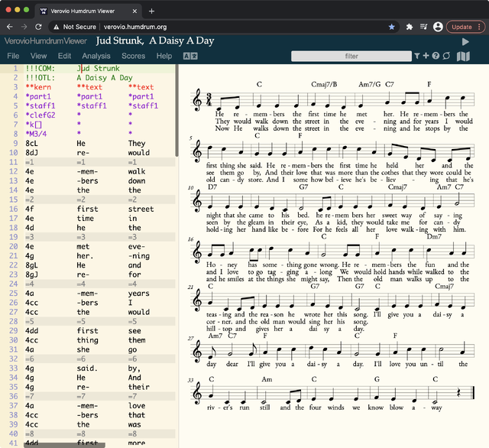Toggle the language translation icon
489x448 pixels.
190,56
